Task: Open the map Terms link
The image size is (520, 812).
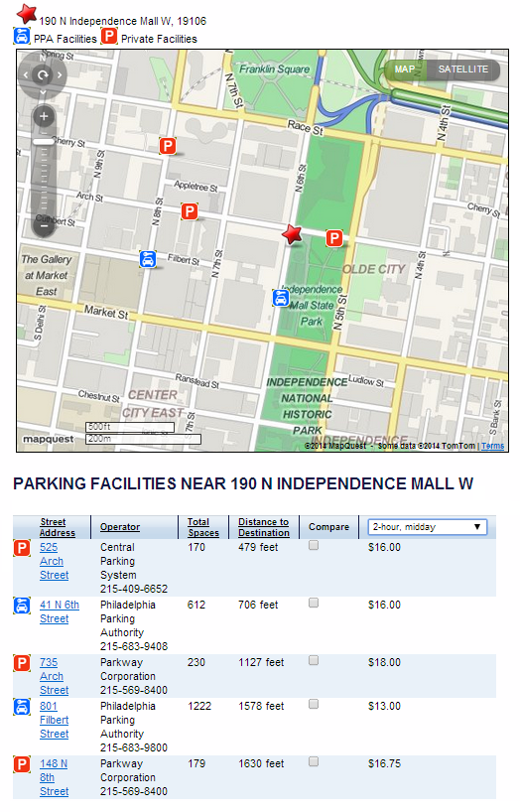Action: pos(492,446)
